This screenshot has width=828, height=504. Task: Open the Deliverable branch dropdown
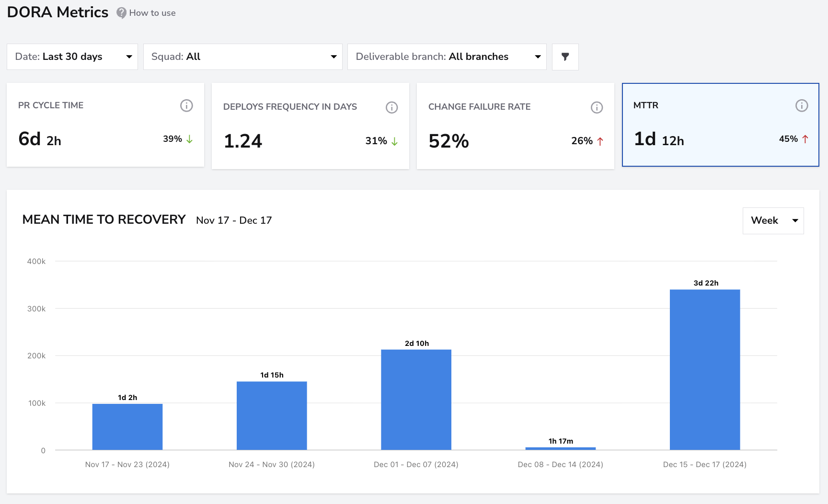click(447, 57)
